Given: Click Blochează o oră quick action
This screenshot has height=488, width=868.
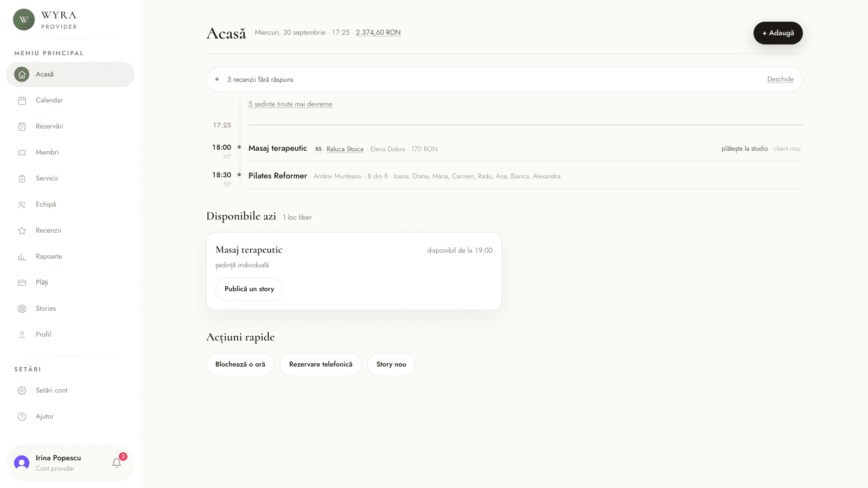Looking at the screenshot, I should point(240,364).
